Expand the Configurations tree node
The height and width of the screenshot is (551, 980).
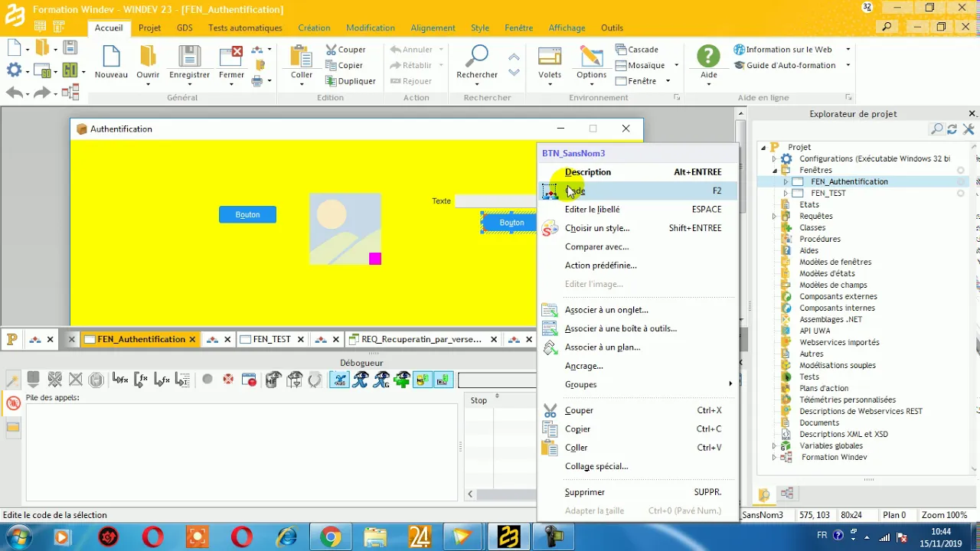coord(774,158)
